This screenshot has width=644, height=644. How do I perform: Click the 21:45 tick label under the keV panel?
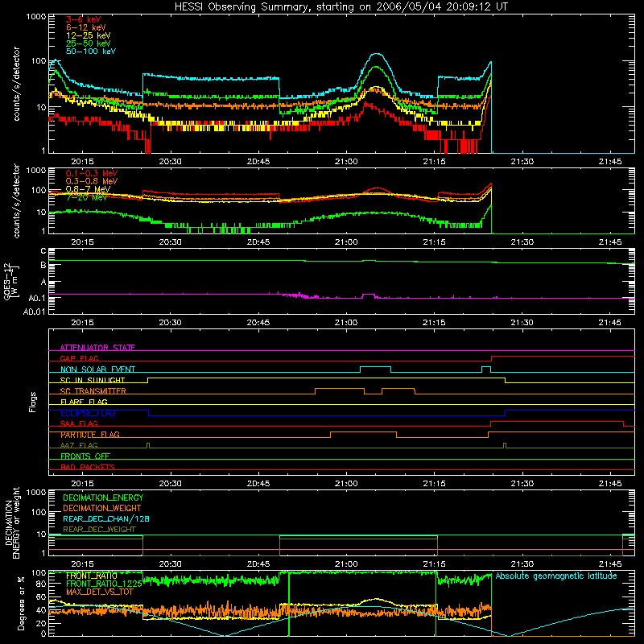point(610,162)
